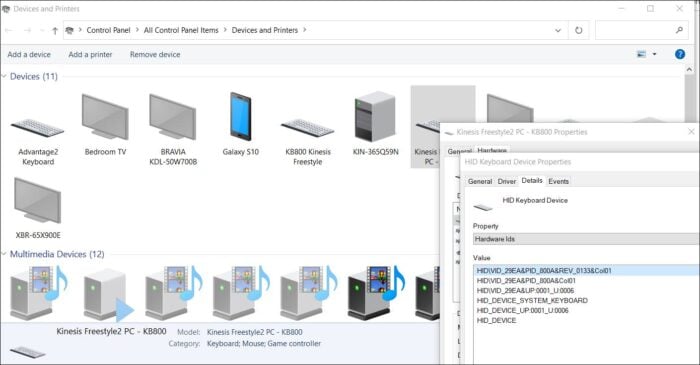Expand chevron after Devices and Printers breadcrumb
The image size is (700, 365).
coord(304,30)
